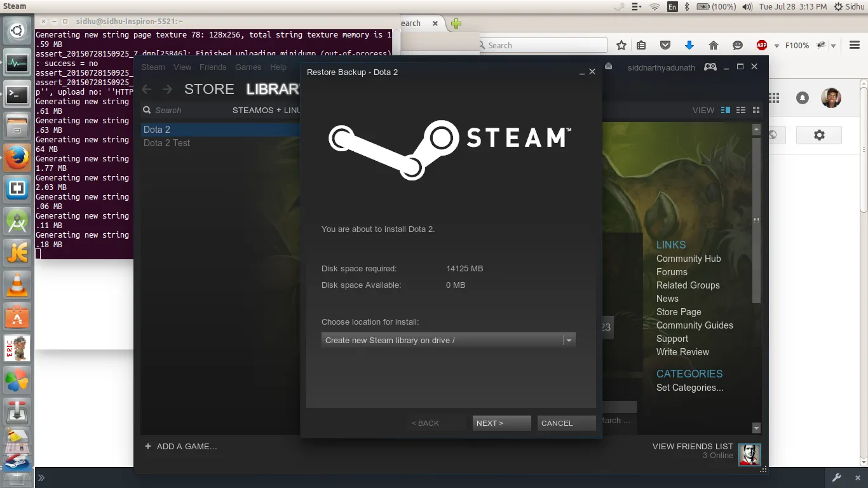Open the install location dropdown
Screen dimensions: 868x488
click(x=448, y=341)
